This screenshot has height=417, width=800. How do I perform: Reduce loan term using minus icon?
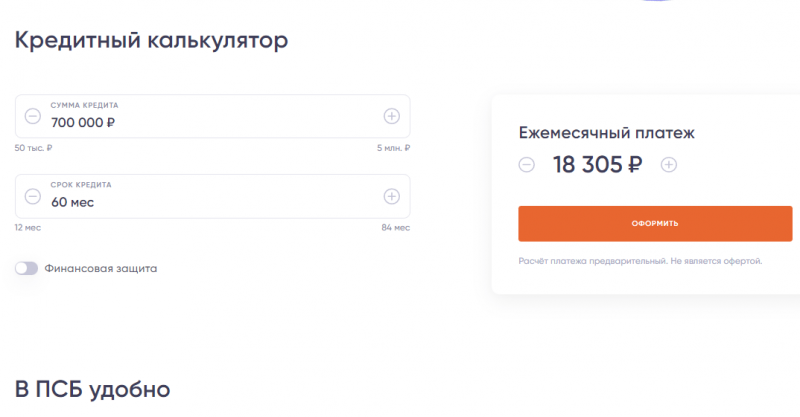point(32,196)
